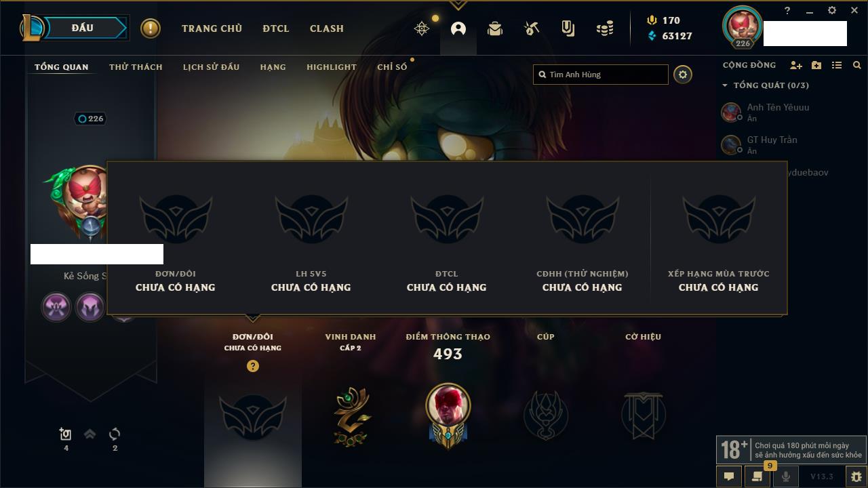Viewport: 868px width, 488px height.
Task: Open the bug report icon
Action: [856, 476]
